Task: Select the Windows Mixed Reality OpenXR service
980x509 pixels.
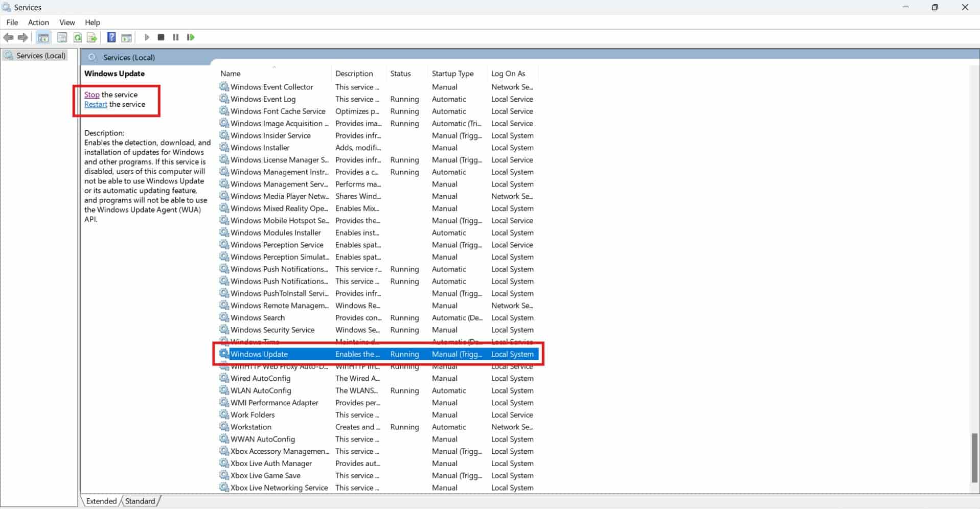Action: coord(378,208)
